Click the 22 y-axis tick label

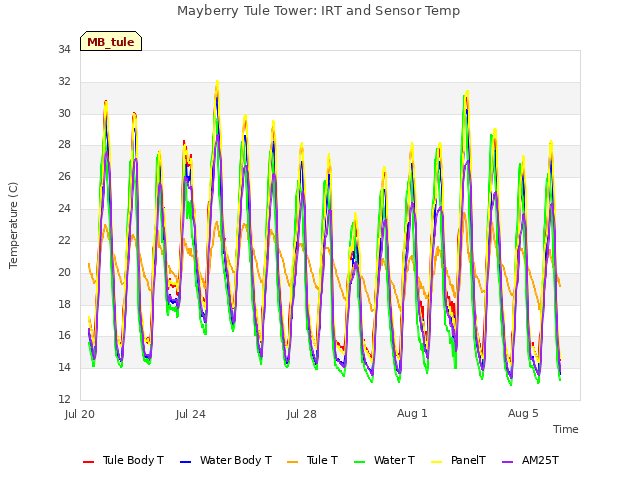[x=64, y=240]
